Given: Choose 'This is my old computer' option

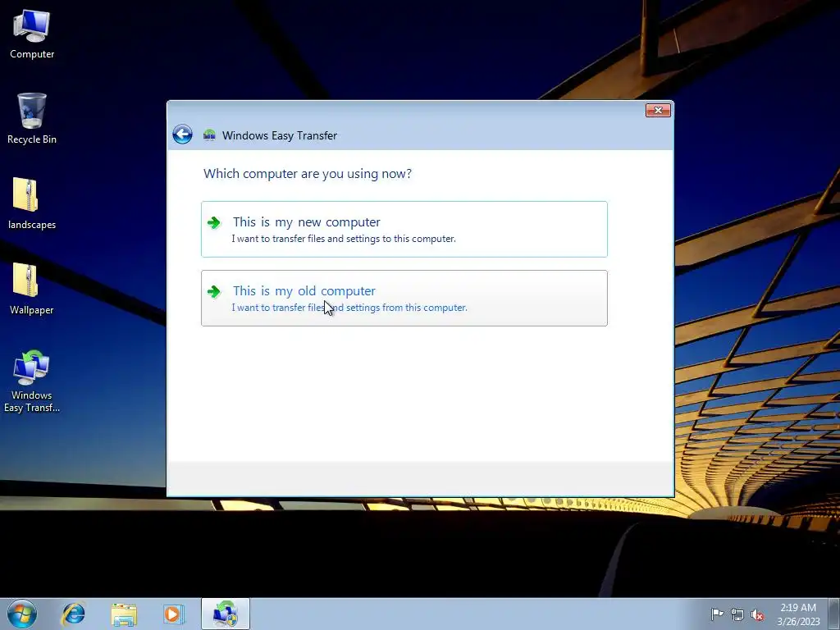Looking at the screenshot, I should tap(404, 298).
